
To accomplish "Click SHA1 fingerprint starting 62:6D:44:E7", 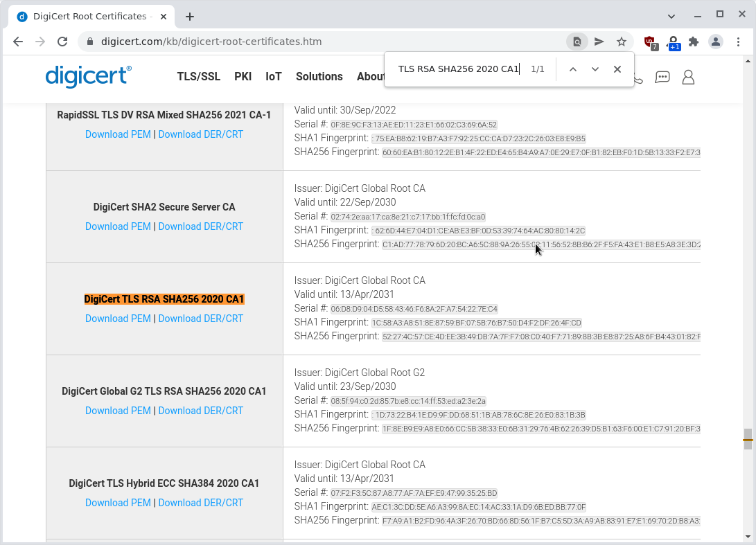I will tap(478, 231).
